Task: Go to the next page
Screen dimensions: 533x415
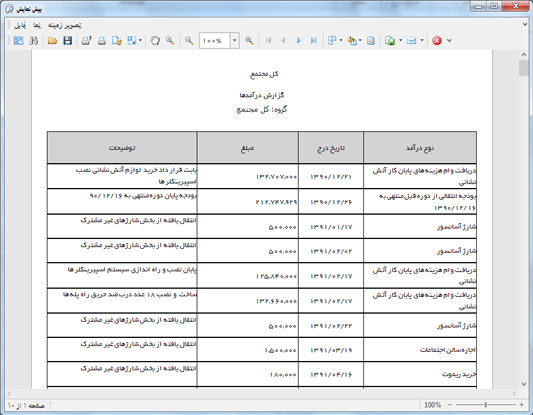Action: pos(299,41)
